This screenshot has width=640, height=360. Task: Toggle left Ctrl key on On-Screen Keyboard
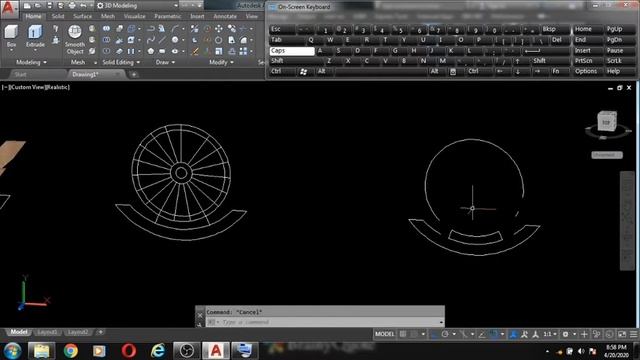(x=282, y=71)
